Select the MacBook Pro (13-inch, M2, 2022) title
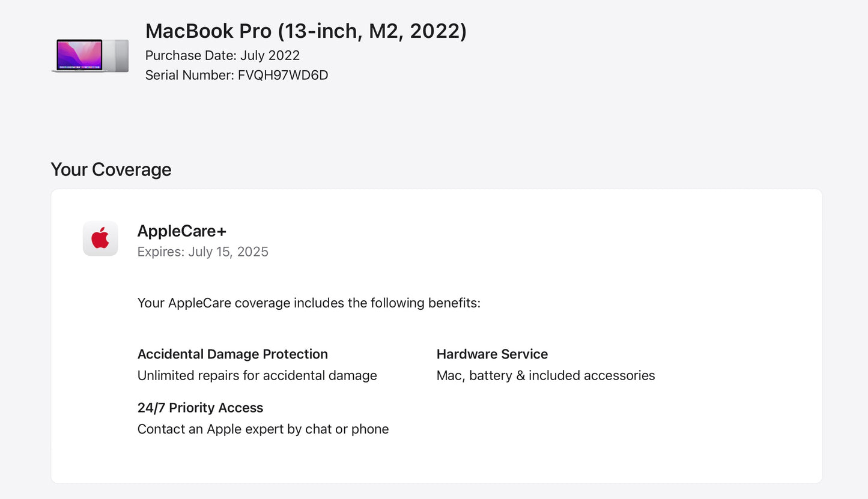This screenshot has height=499, width=868. click(x=306, y=31)
